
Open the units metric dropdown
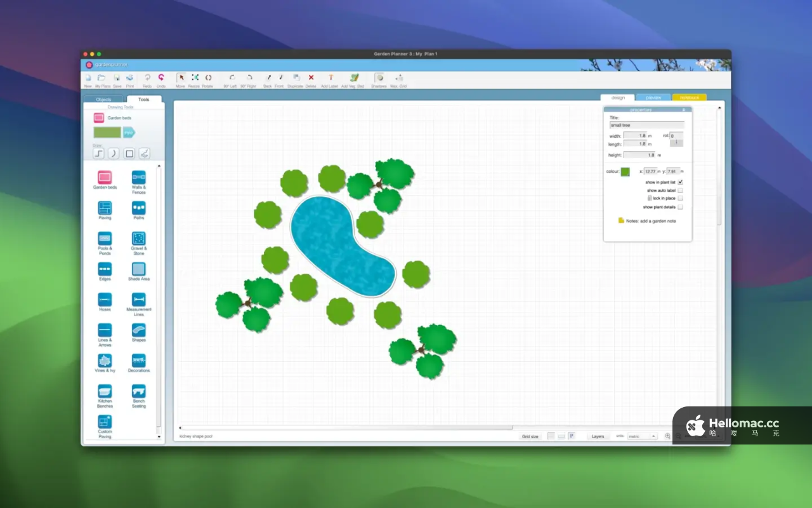click(642, 437)
